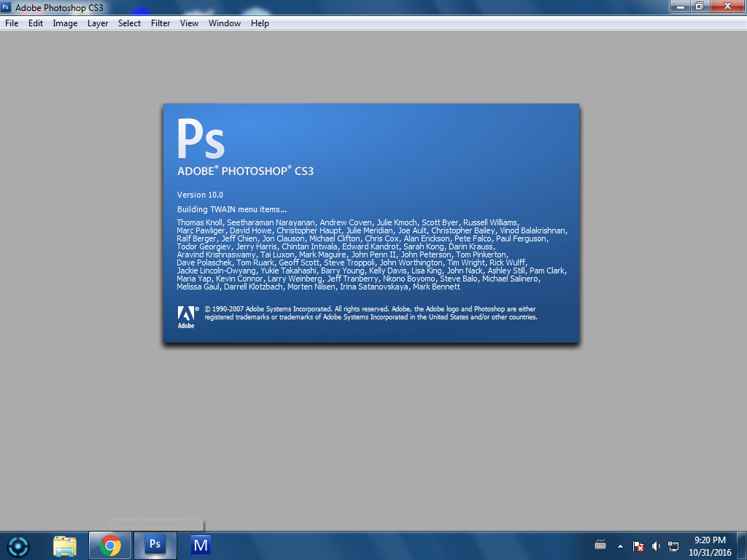This screenshot has height=560, width=747.
Task: Click the Windows Start orb
Action: tap(19, 546)
